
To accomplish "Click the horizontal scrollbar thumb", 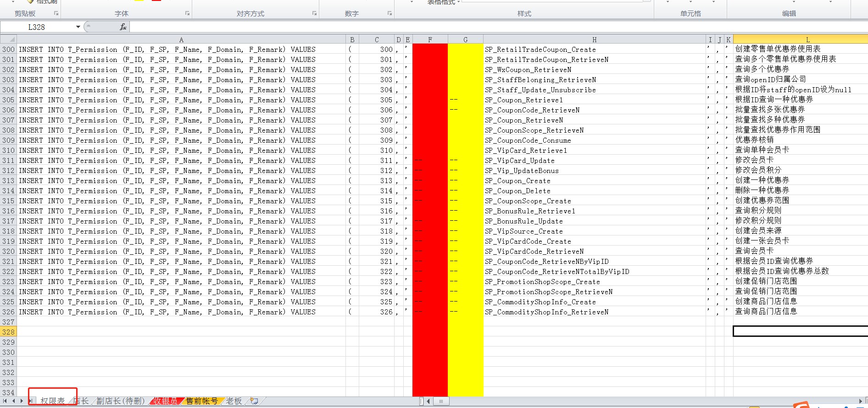I will point(441,401).
